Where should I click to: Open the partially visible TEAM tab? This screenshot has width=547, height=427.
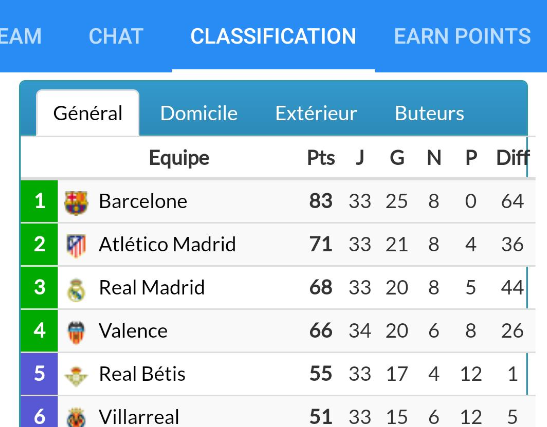pos(21,36)
